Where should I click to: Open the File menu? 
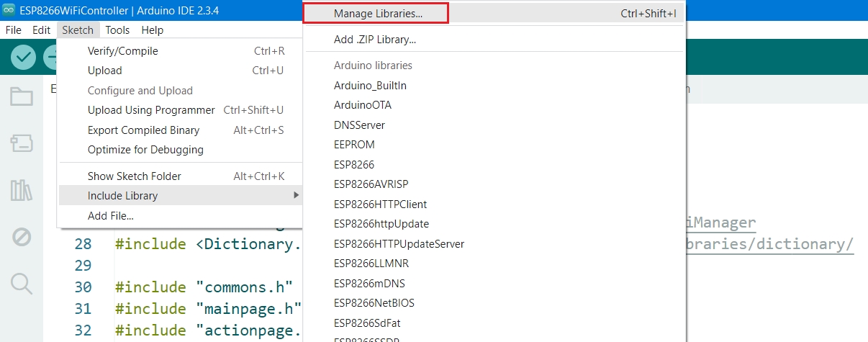[14, 30]
